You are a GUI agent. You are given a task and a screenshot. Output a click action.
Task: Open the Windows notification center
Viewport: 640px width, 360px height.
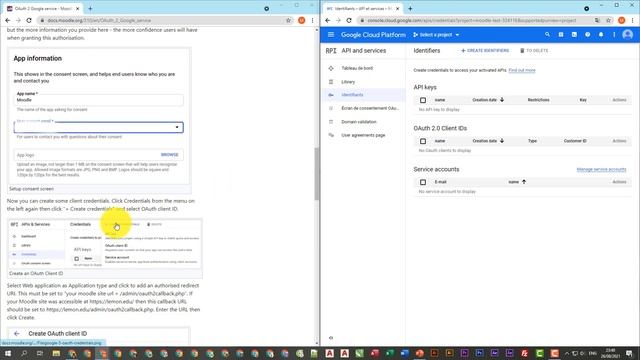pos(629,353)
